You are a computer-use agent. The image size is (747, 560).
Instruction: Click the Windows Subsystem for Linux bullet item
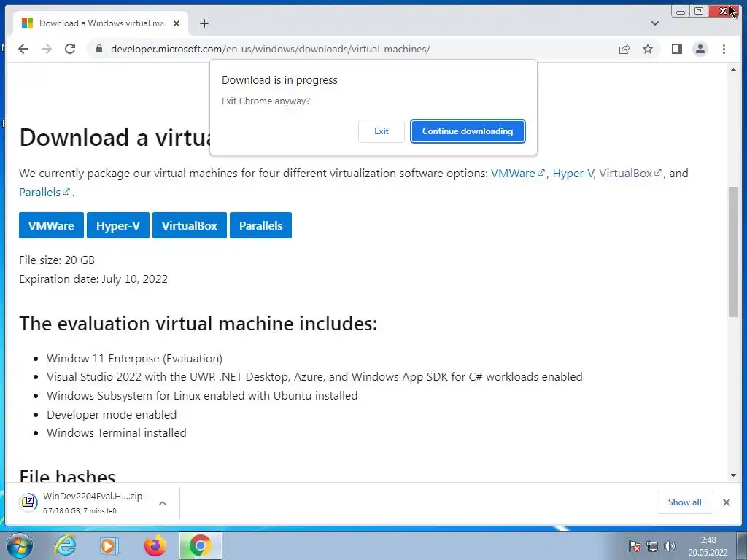[x=202, y=396]
